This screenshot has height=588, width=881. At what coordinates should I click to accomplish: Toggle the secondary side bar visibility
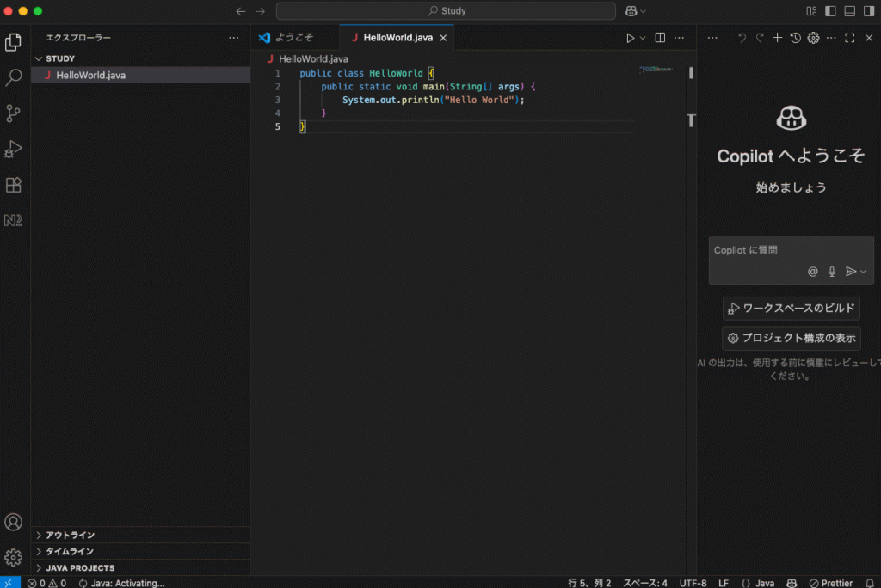[869, 11]
